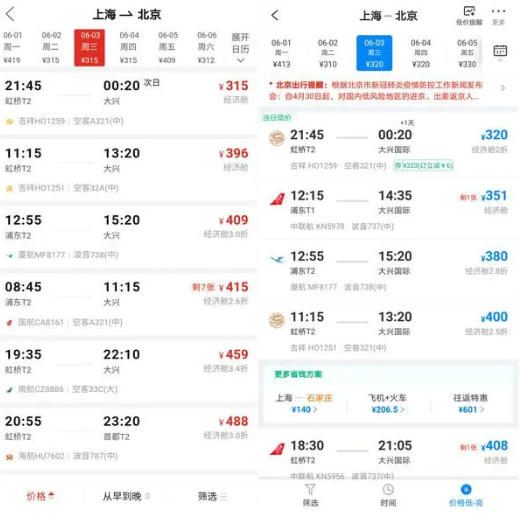Select the 06-04 周四 ¥315 date tab
The height and width of the screenshot is (513, 524).
(128, 47)
